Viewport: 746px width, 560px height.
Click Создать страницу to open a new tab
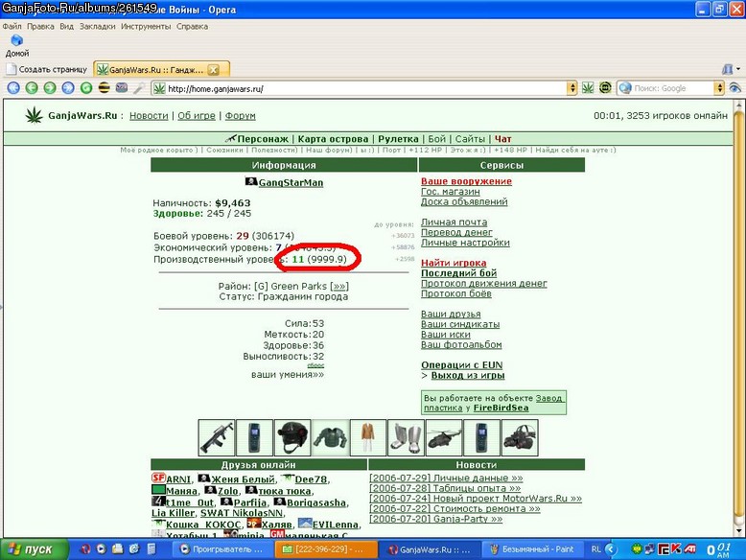(47, 69)
